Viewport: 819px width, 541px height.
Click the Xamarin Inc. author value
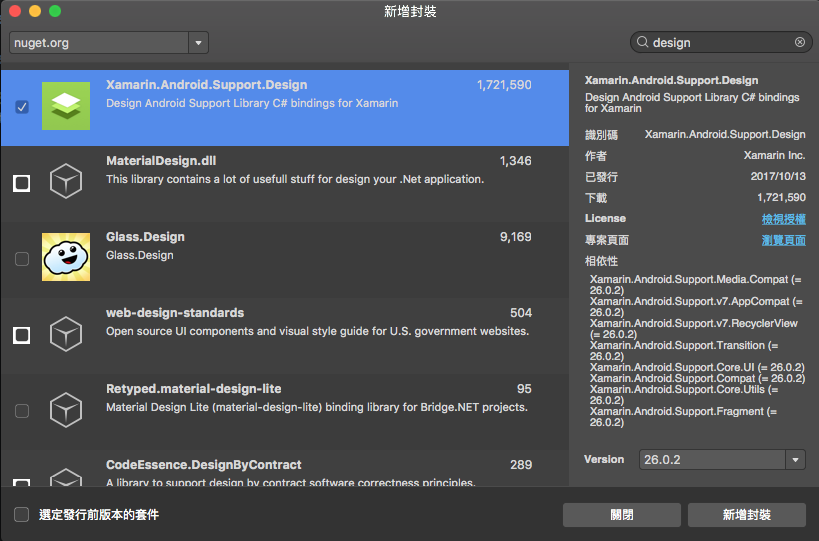point(775,155)
